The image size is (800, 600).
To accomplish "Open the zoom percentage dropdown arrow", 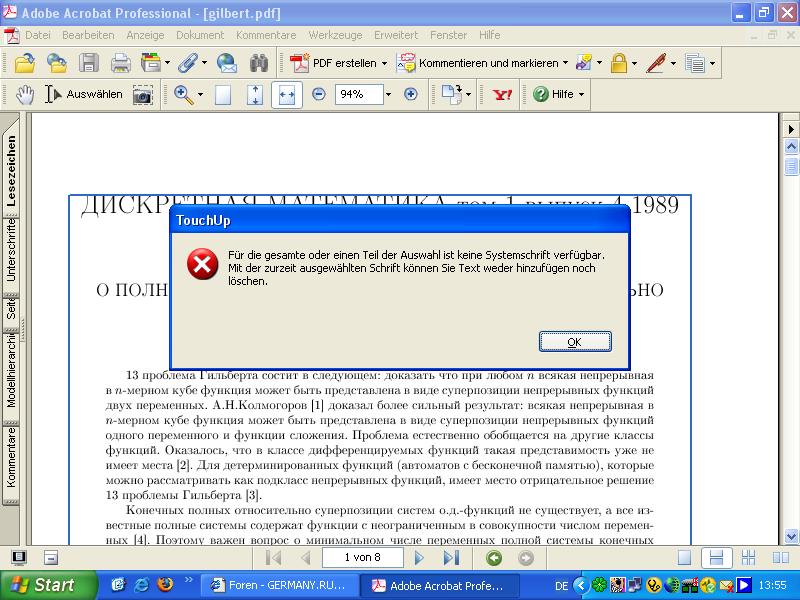I will click(x=387, y=94).
